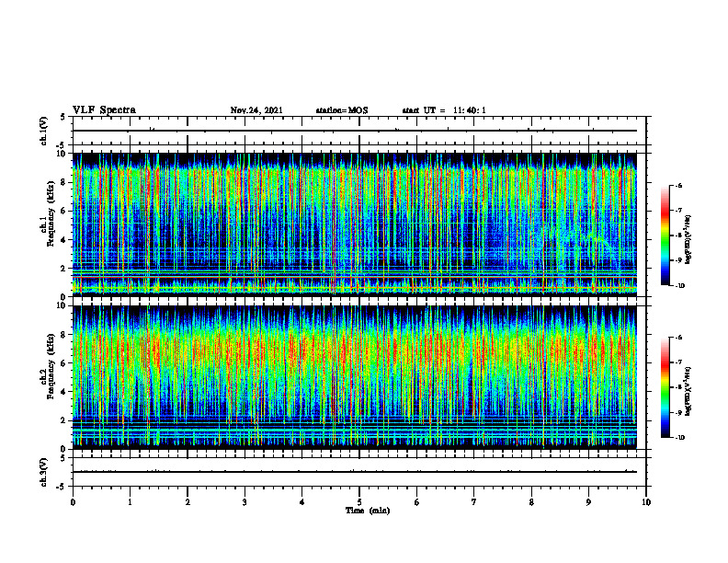Click the ch.1 frequency tick "4"
728x563 pixels.
point(64,240)
